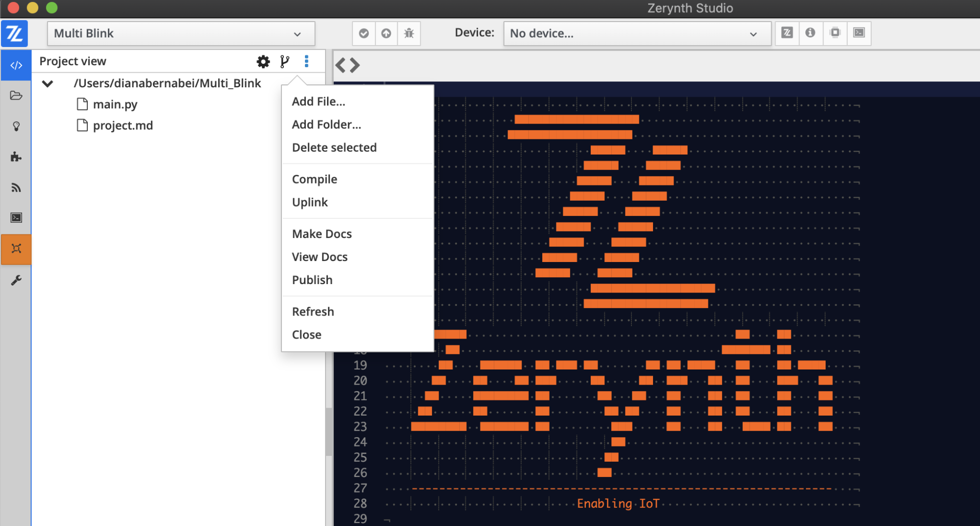
Task: Open project settings gear icon
Action: click(263, 61)
